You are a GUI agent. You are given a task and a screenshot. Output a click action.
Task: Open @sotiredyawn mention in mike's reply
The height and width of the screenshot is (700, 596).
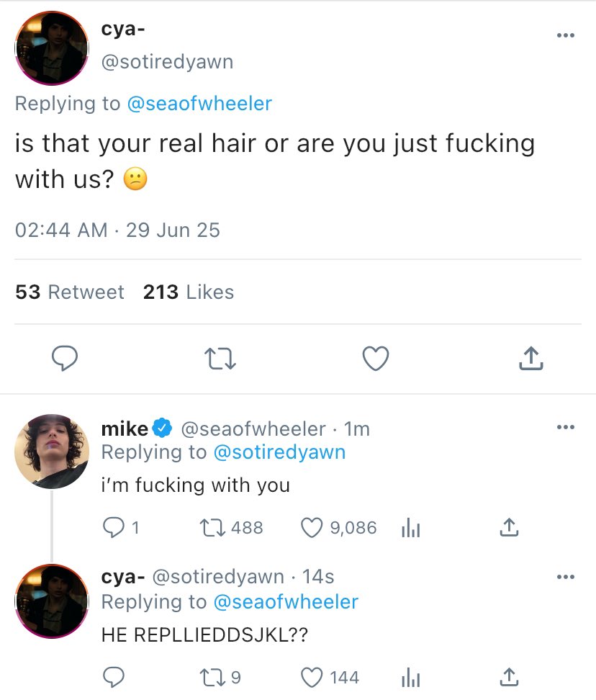(x=279, y=452)
